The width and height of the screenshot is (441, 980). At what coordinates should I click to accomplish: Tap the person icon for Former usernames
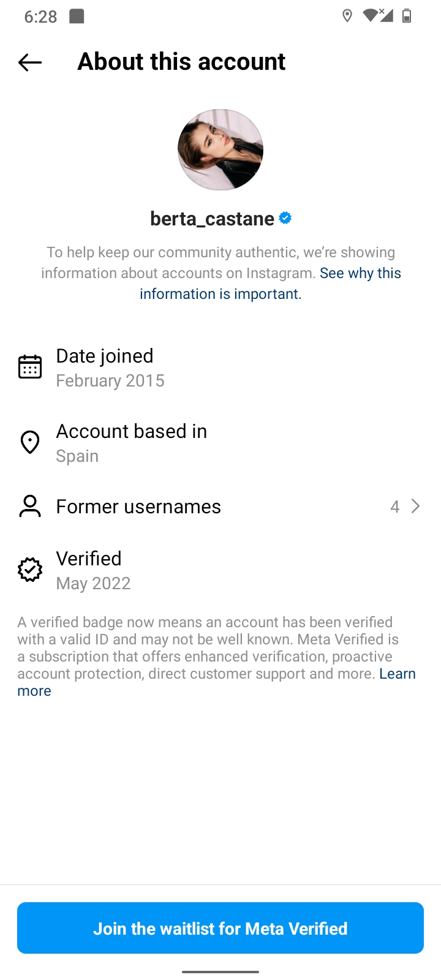click(30, 507)
